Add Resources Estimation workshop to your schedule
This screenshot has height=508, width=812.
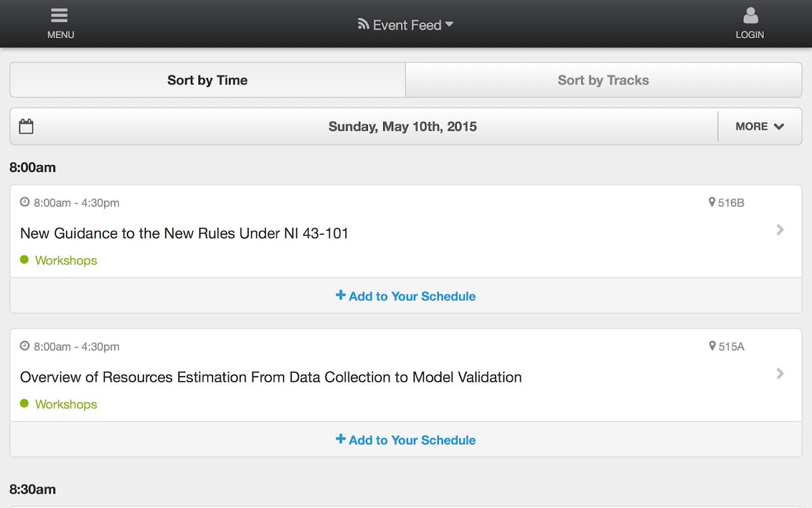click(406, 440)
